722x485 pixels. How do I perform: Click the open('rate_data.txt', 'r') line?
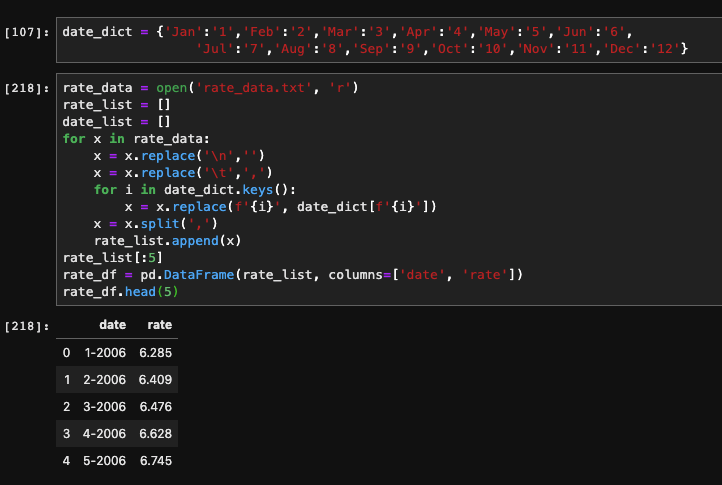[210, 88]
